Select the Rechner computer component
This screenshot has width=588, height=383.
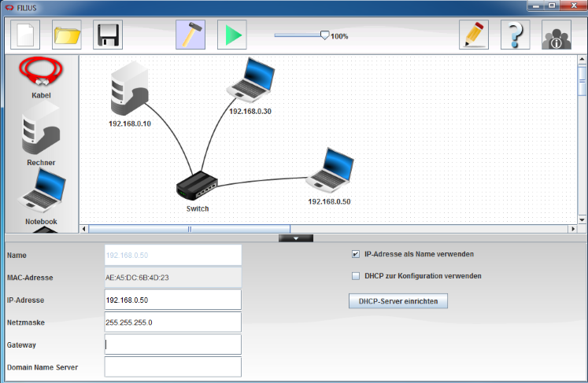pos(41,134)
